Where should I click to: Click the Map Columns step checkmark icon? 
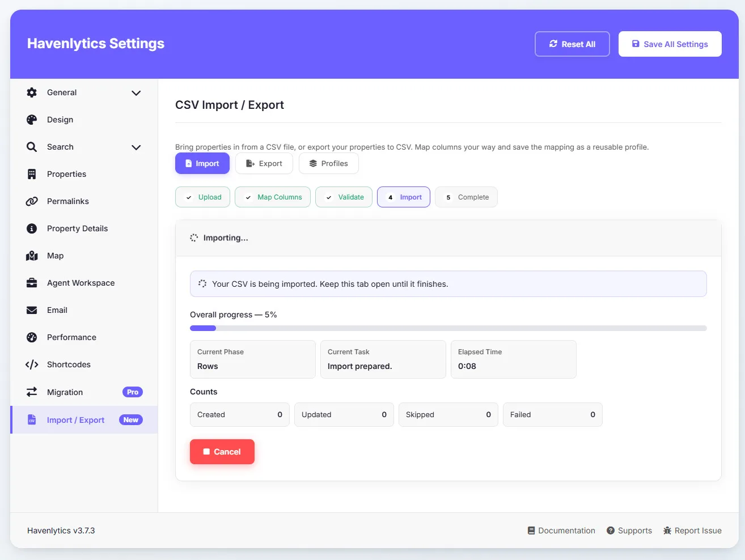point(248,197)
